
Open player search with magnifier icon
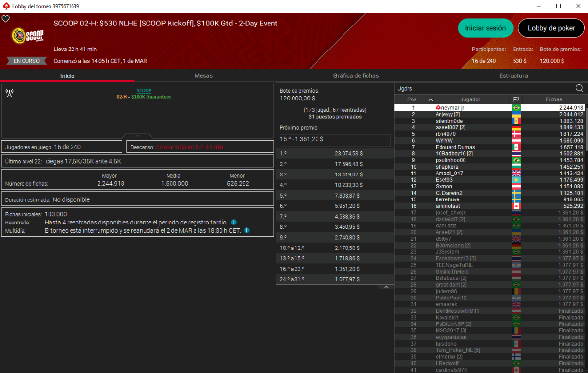(579, 88)
